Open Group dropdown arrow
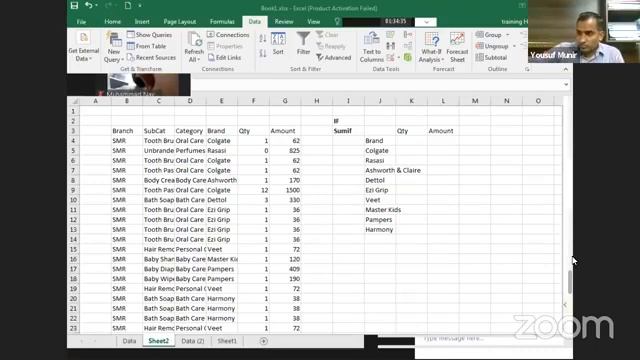The image size is (640, 360). tap(508, 35)
